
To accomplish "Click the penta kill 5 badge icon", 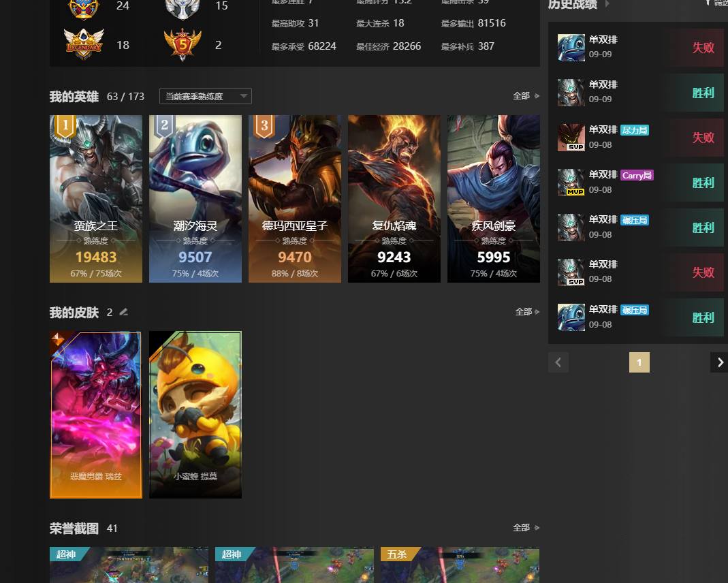I will click(183, 44).
